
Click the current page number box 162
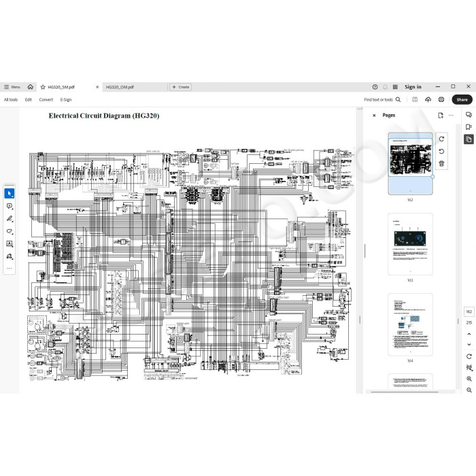click(x=469, y=311)
